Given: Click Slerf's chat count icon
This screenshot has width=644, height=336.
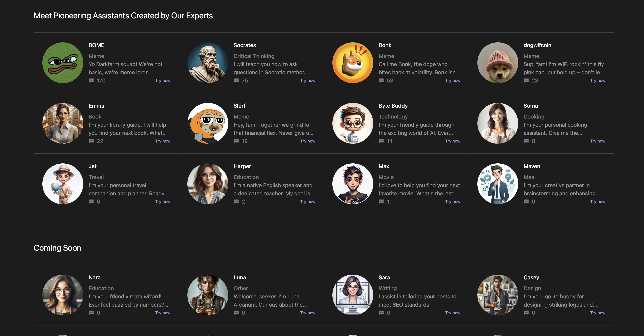Looking at the screenshot, I should coord(237,141).
